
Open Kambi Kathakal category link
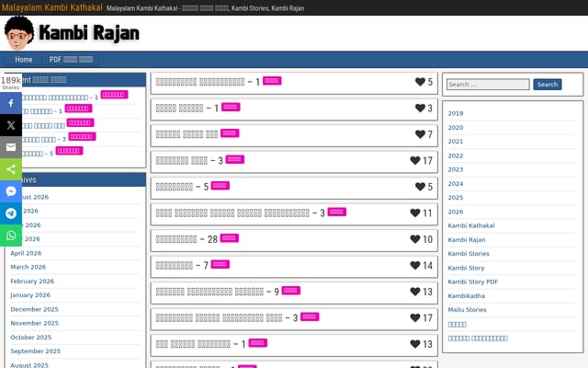(x=471, y=225)
